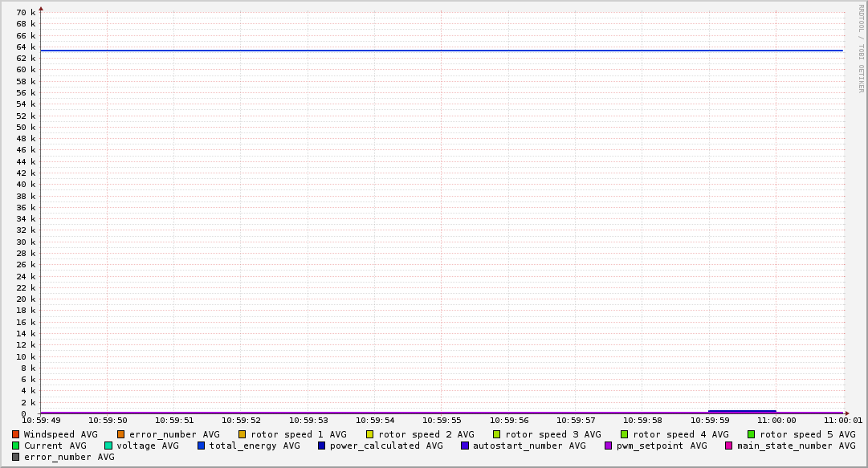Click the rotor speed 2 AVG label

[x=426, y=434]
